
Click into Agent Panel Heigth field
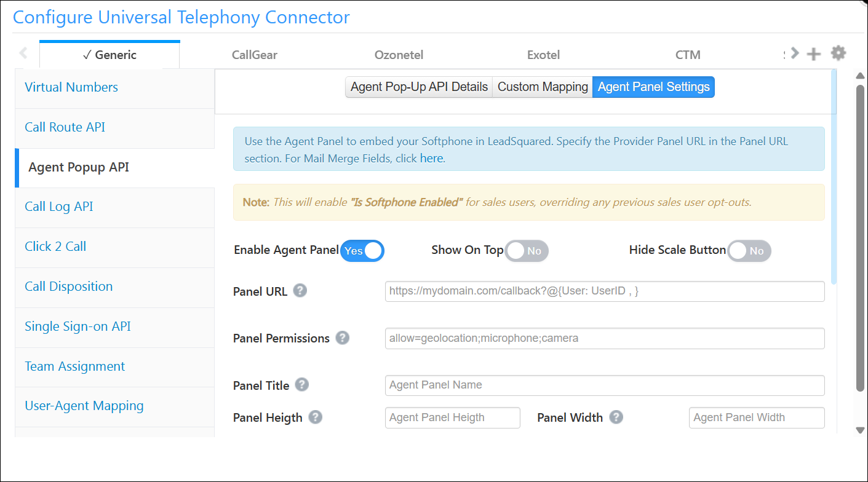tap(453, 417)
